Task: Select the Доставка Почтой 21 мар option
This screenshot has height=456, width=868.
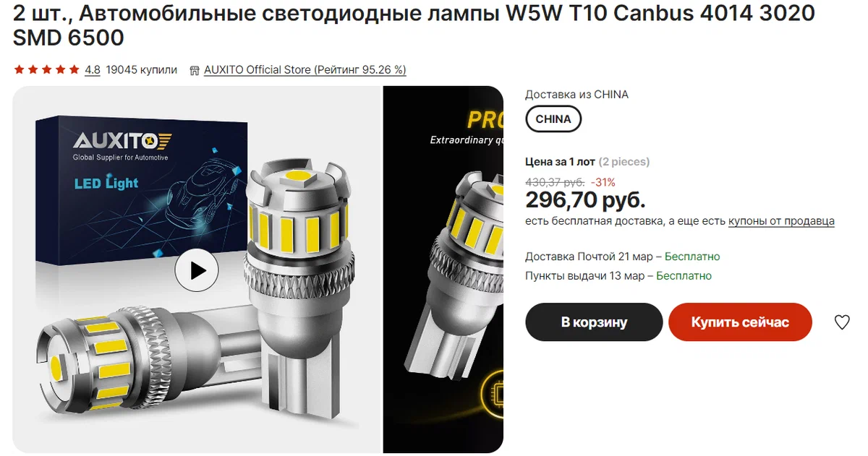Action: click(622, 257)
